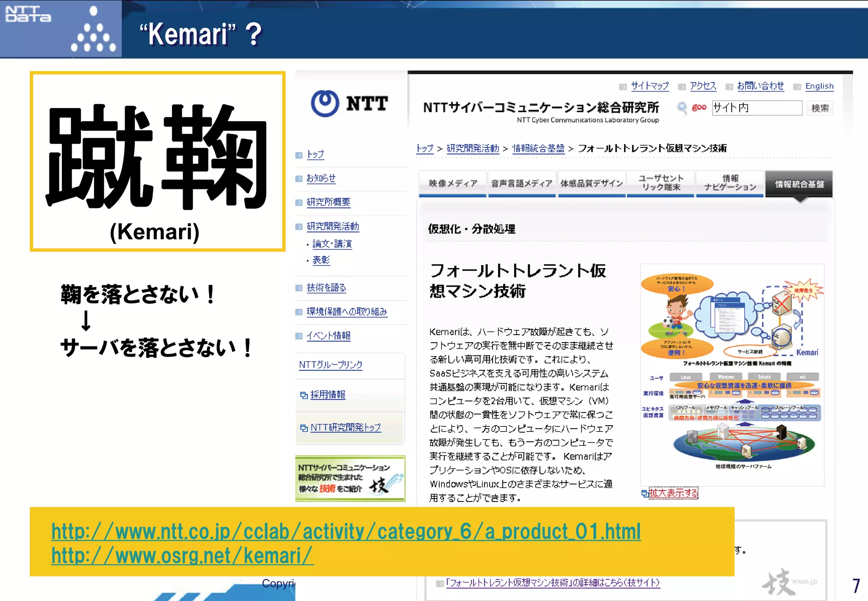This screenshot has height=601, width=868.
Task: Click 拡大表示する to enlarge image
Action: pyautogui.click(x=673, y=493)
